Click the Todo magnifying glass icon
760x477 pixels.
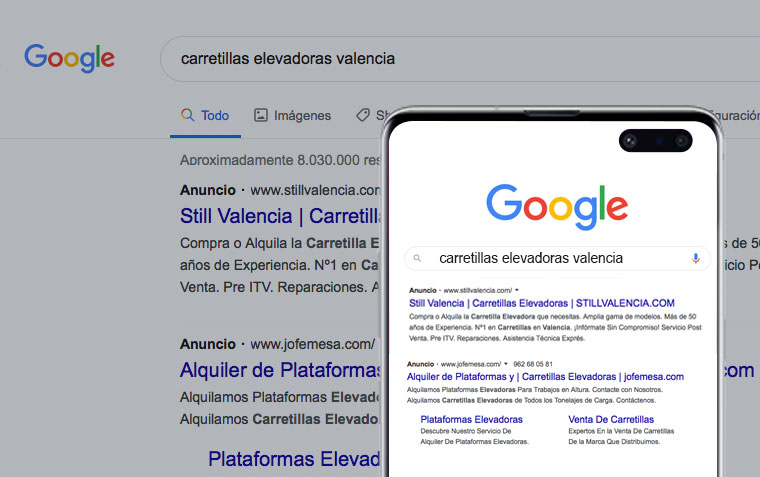[x=187, y=115]
